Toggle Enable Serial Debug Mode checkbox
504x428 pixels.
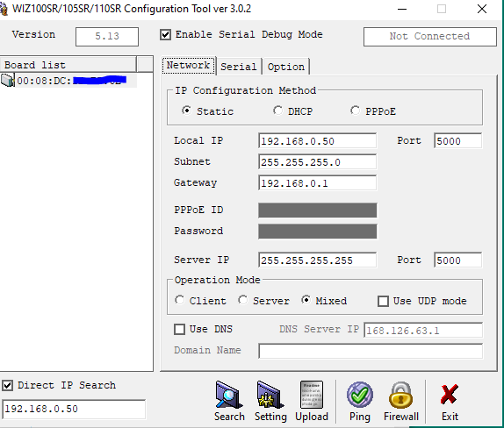(165, 34)
